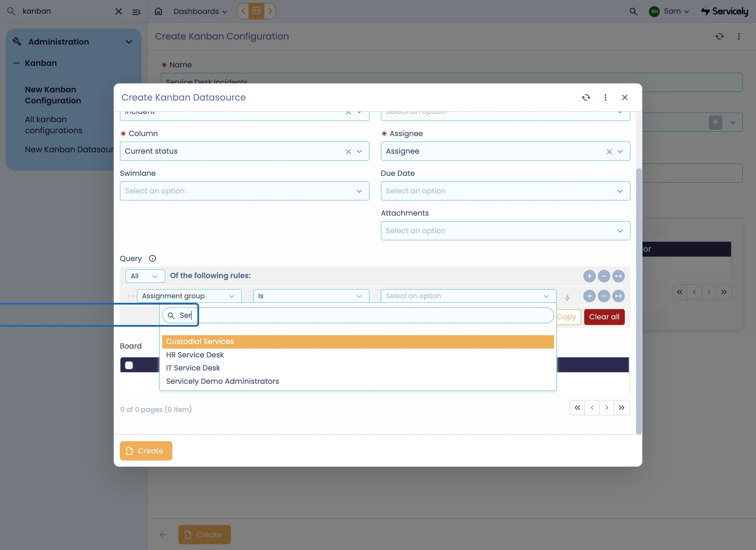
Task: Pick Servicely Demo Administrators option
Action: click(358, 381)
